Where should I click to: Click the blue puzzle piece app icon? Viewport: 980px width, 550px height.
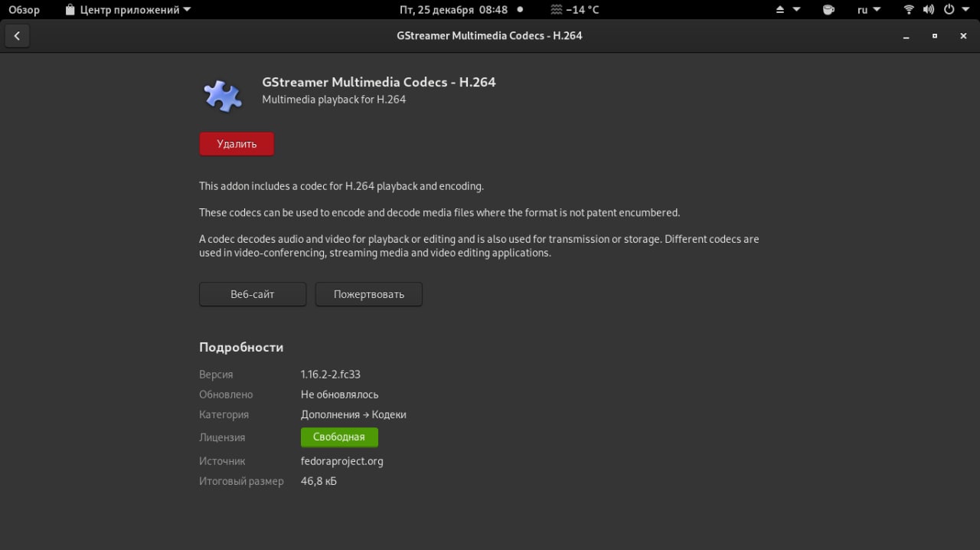click(223, 96)
